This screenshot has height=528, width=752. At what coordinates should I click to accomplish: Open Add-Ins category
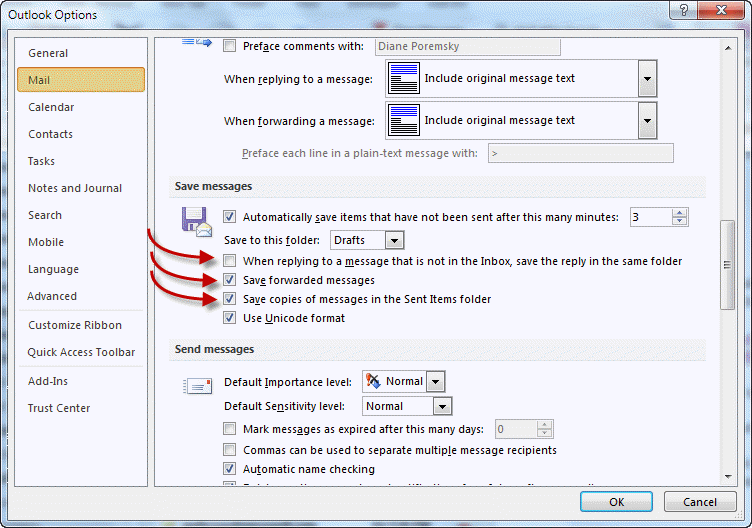[81, 381]
